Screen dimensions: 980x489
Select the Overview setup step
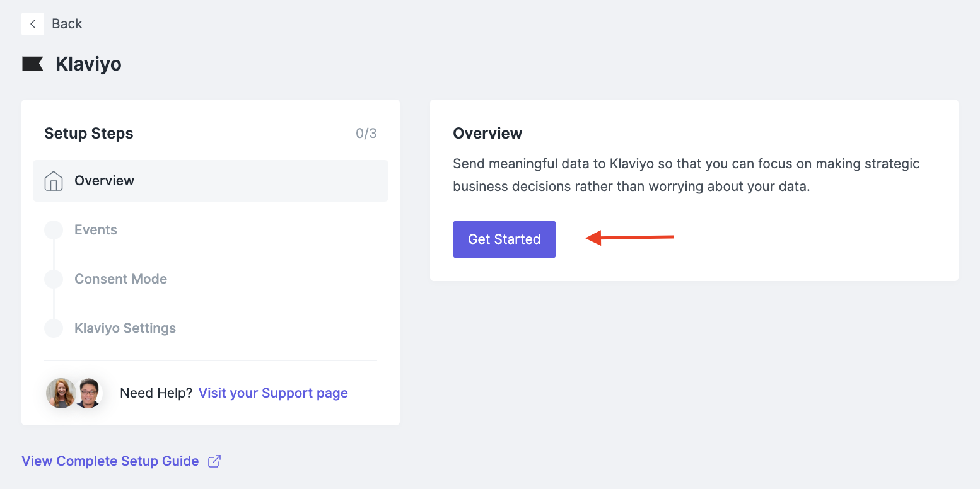click(x=211, y=181)
